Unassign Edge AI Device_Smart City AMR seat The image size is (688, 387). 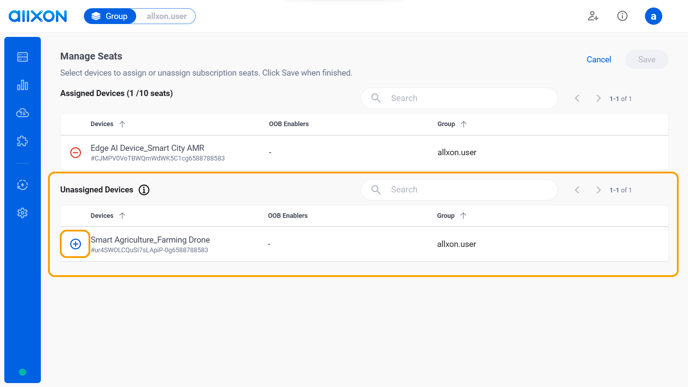point(75,153)
